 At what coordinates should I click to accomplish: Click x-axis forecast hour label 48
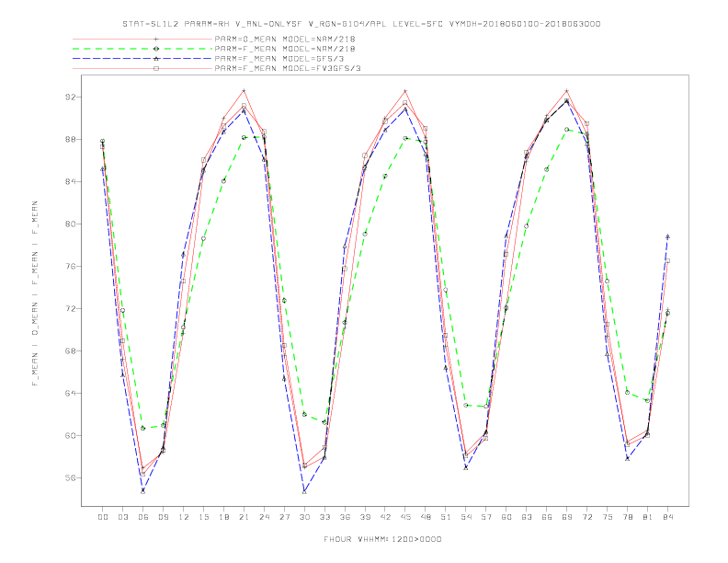click(426, 517)
